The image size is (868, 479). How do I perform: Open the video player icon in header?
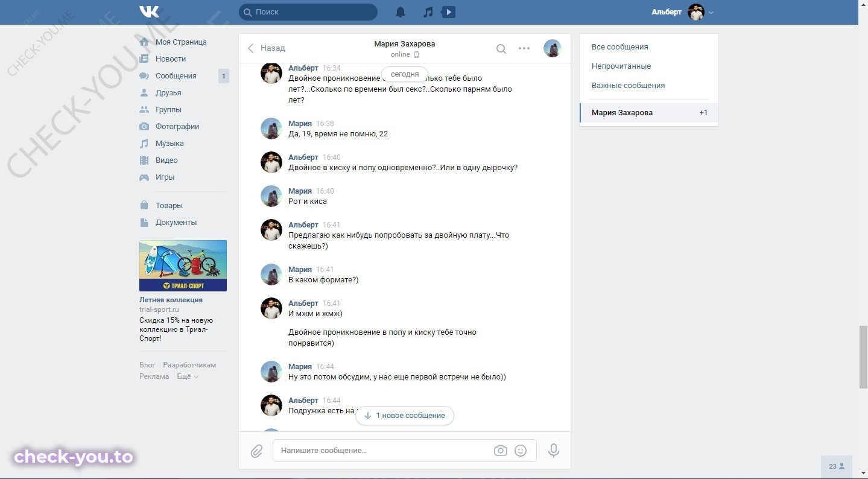[x=448, y=12]
